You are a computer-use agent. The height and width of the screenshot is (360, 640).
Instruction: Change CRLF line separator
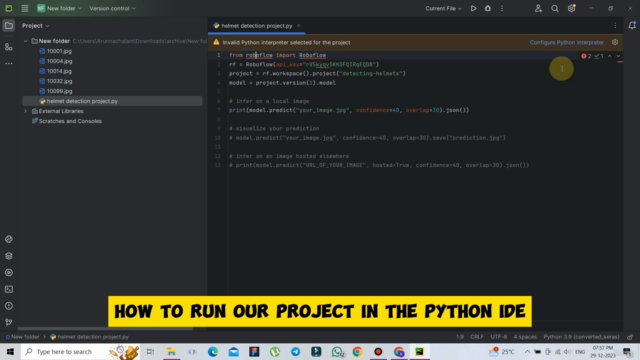[476, 337]
